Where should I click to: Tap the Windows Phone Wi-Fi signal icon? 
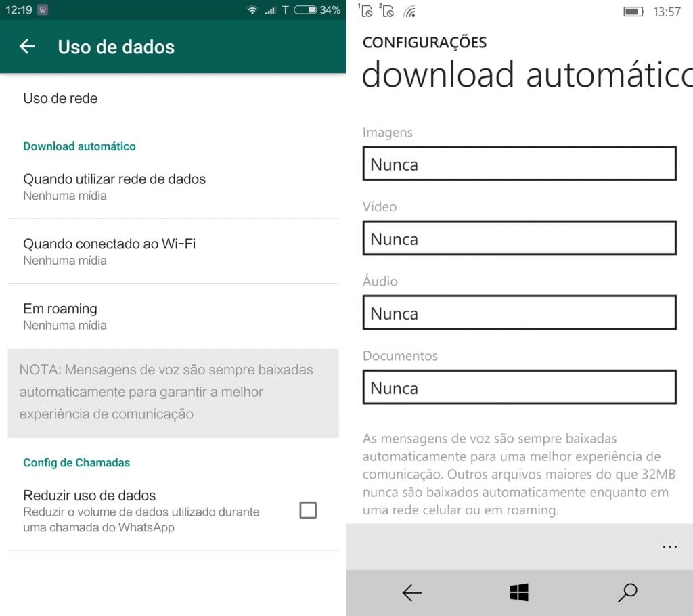tap(409, 11)
